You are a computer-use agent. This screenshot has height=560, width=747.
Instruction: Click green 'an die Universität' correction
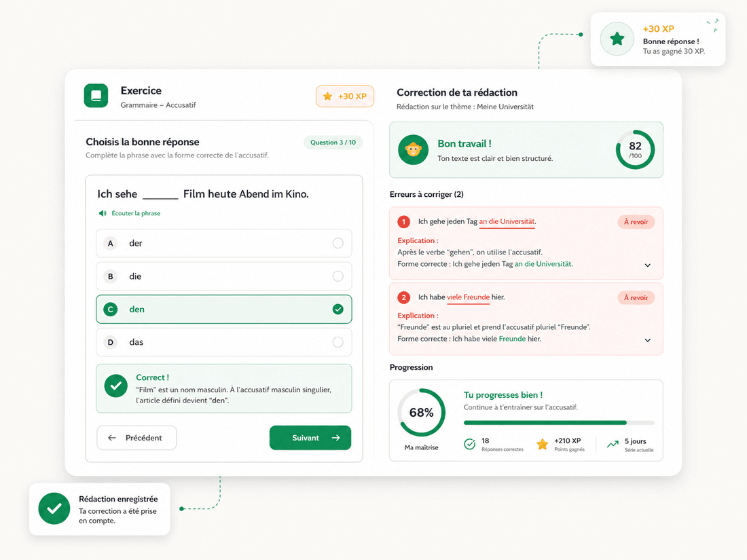[x=543, y=264]
